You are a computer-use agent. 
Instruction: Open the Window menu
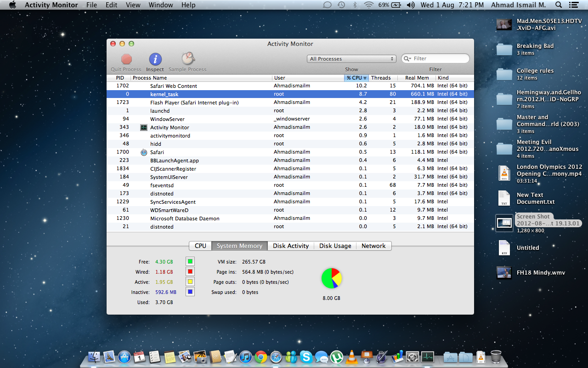(161, 5)
